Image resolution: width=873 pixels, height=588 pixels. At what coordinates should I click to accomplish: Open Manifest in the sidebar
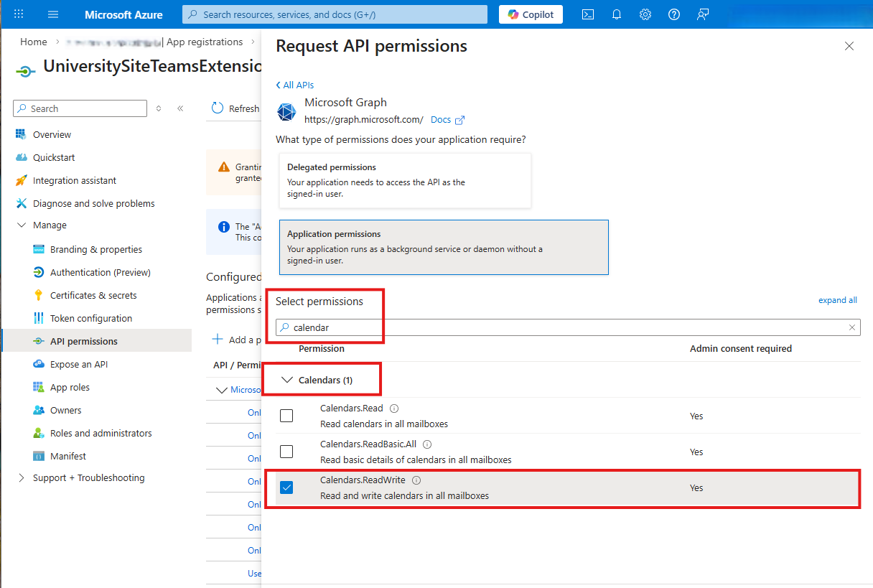(x=68, y=456)
